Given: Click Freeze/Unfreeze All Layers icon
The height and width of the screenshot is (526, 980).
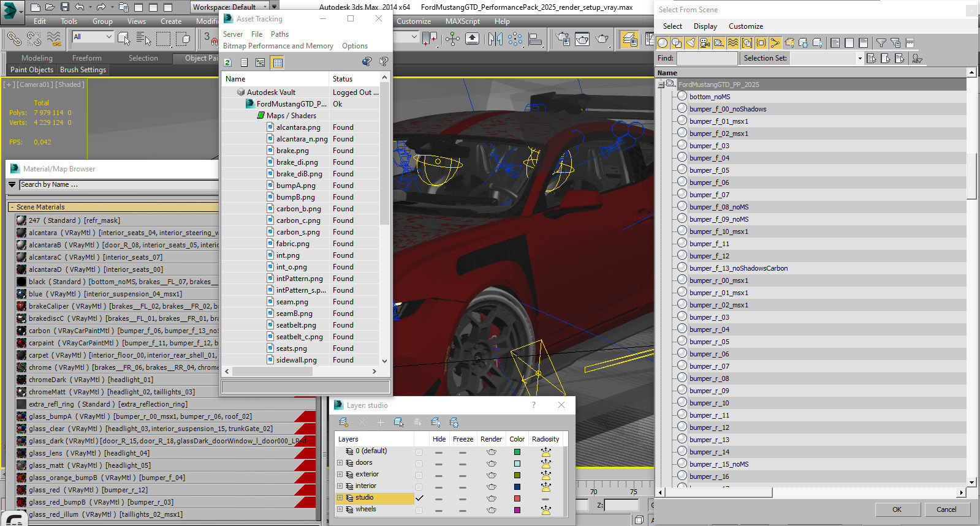Looking at the screenshot, I should pyautogui.click(x=454, y=423).
